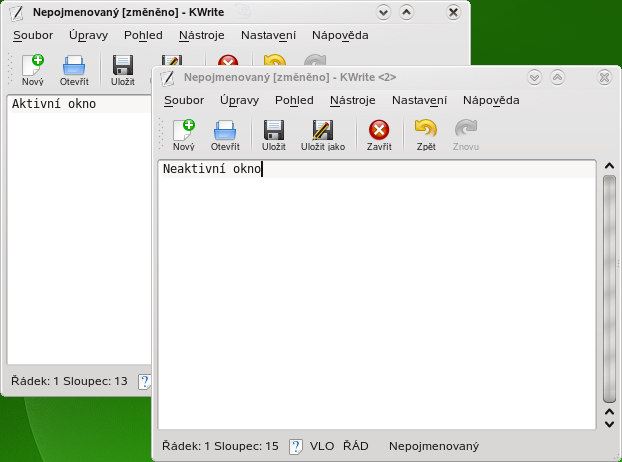Viewport: 622px width, 462px height.
Task: Click scroll-up arrow above front window scrollbar
Action: (x=609, y=166)
